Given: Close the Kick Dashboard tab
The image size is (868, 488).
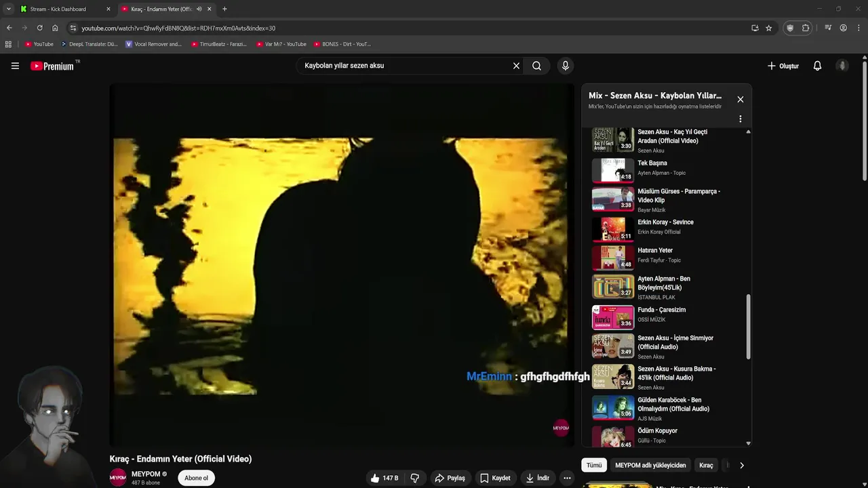Looking at the screenshot, I should pos(108,9).
